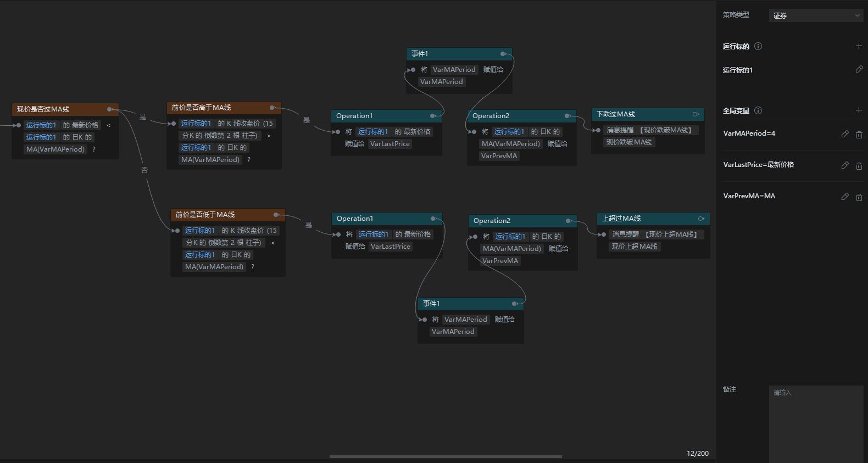Edit the VarLastPrice=最新价格 variable
Screen dimensions: 868x463
pos(845,165)
